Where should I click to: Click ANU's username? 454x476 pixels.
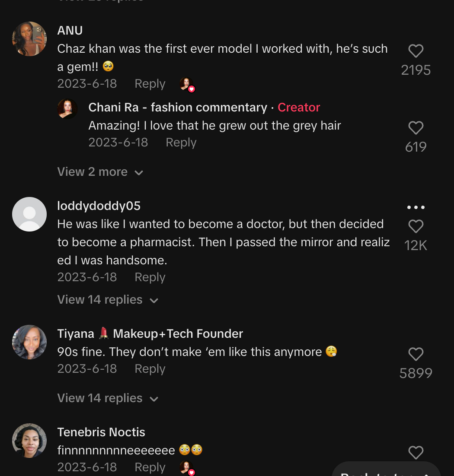pyautogui.click(x=70, y=30)
